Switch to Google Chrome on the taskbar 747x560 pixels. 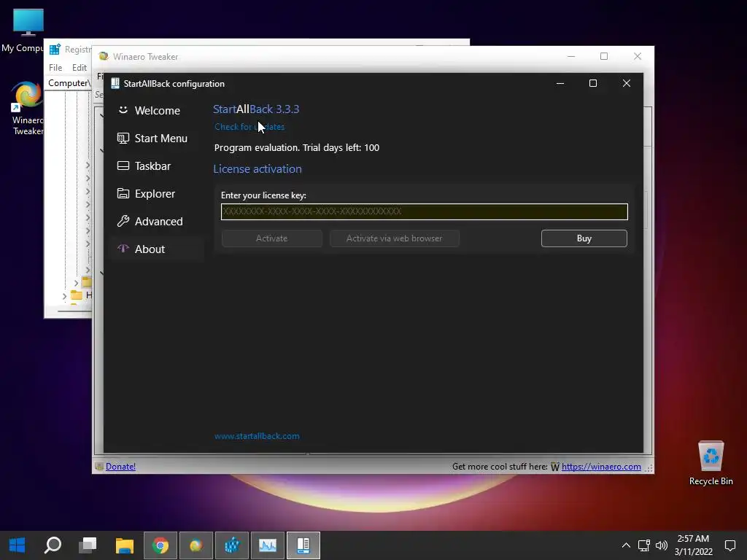(160, 545)
